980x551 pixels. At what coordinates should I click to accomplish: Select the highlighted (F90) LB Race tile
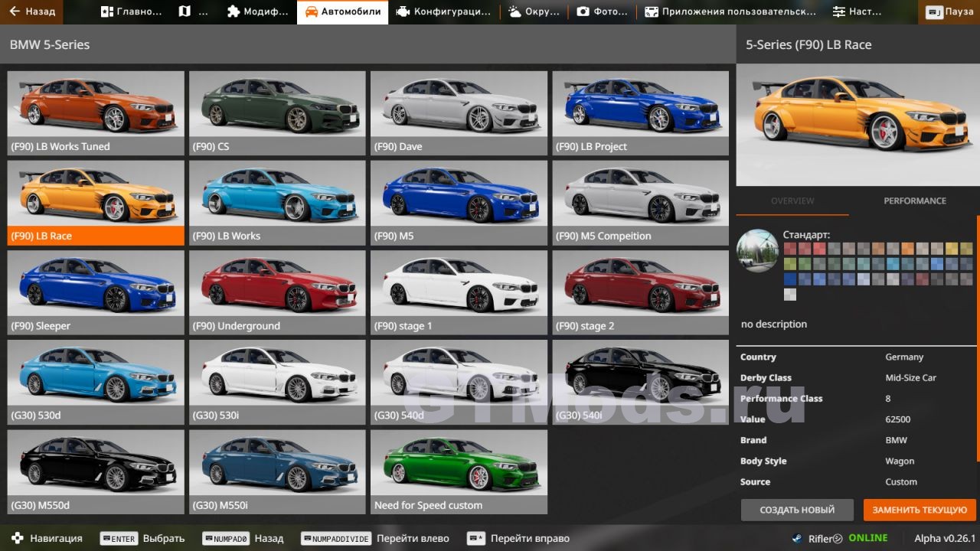pyautogui.click(x=96, y=203)
